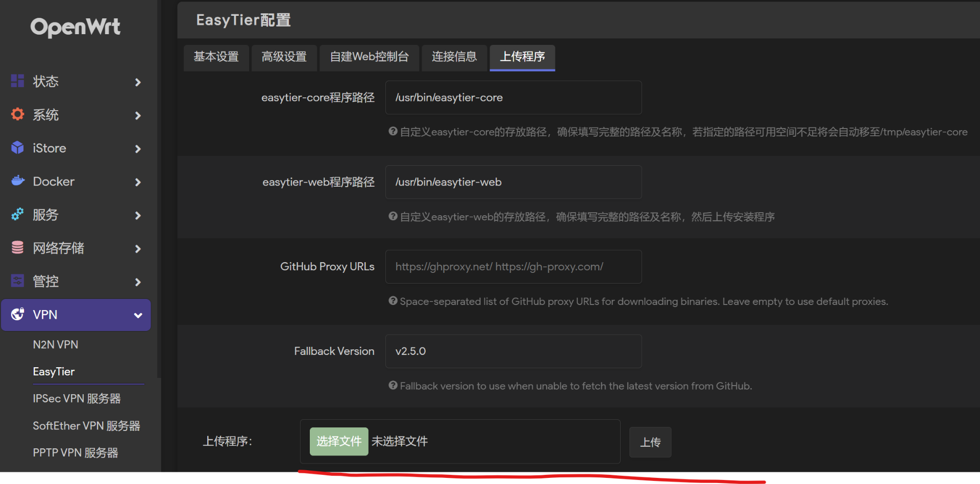Focus the Fallback Version input field

click(x=513, y=351)
